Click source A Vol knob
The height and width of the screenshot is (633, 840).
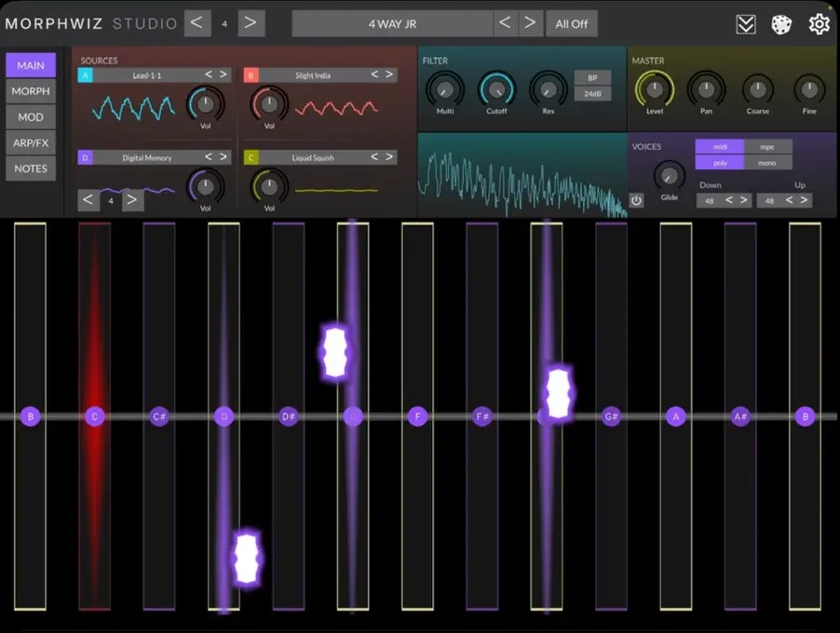pos(205,104)
